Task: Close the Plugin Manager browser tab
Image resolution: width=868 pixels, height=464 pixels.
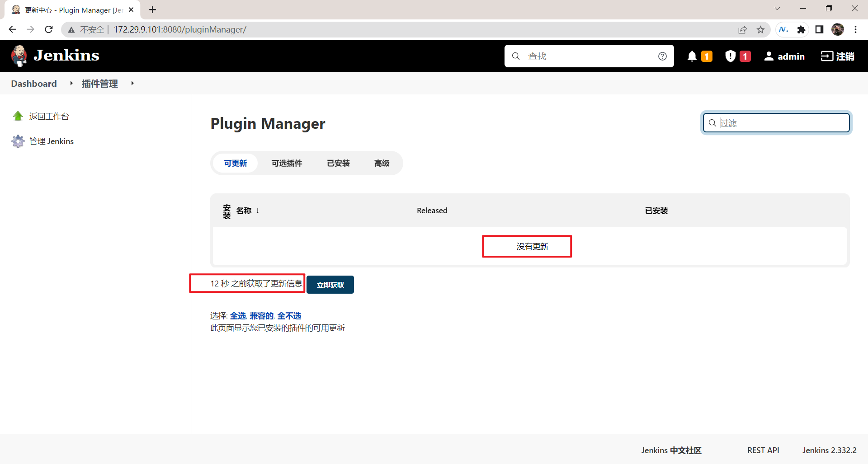Action: tap(131, 9)
